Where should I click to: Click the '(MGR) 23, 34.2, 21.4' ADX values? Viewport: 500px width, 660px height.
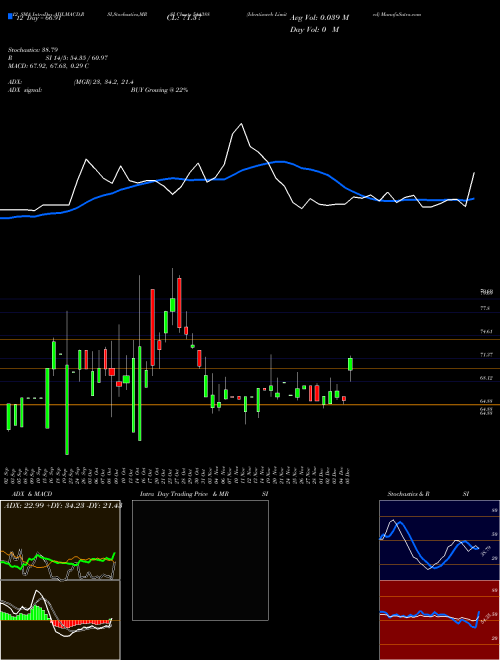[104, 82]
